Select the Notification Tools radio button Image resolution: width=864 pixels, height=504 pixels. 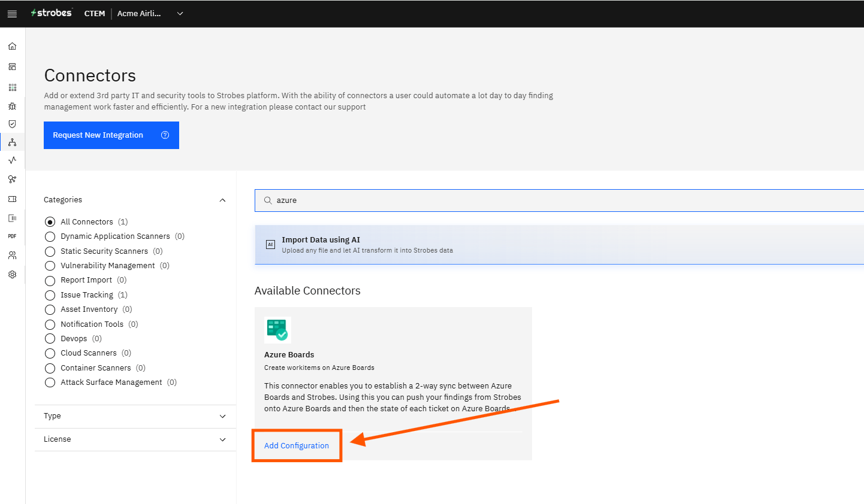pos(50,324)
